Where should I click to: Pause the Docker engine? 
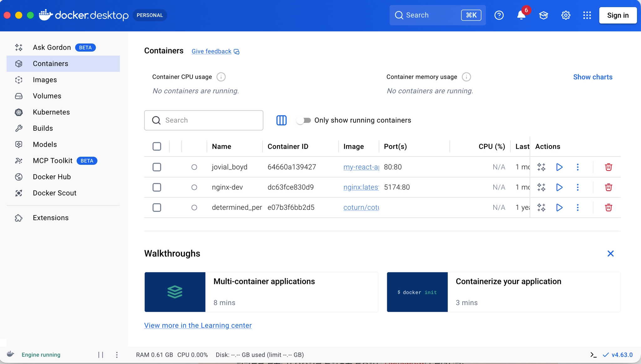[100, 355]
